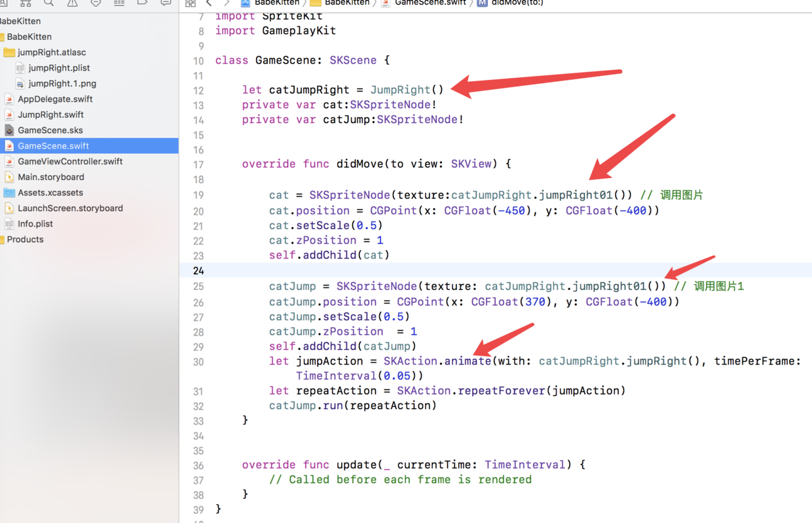Open Main.storyboard file

[89, 177]
